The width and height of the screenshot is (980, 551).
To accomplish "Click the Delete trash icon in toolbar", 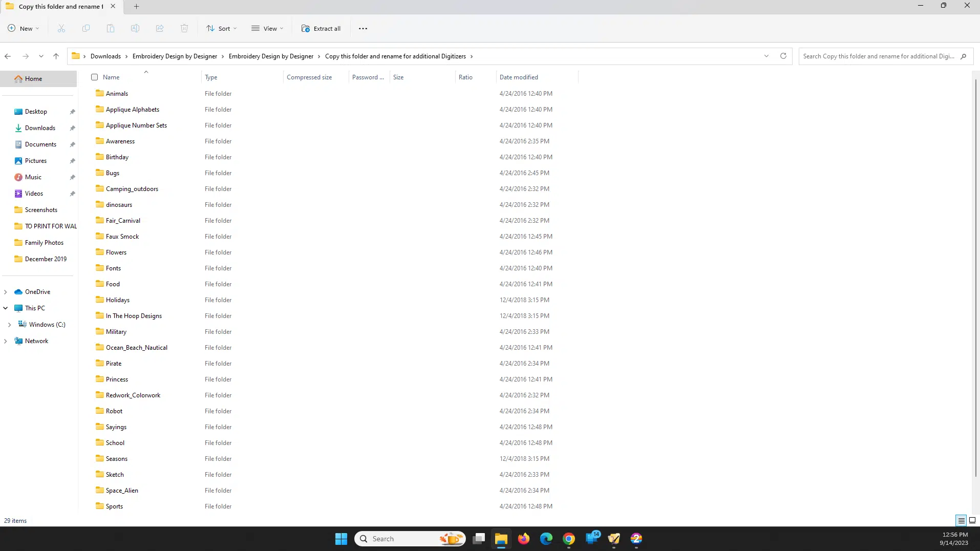I will [x=184, y=29].
